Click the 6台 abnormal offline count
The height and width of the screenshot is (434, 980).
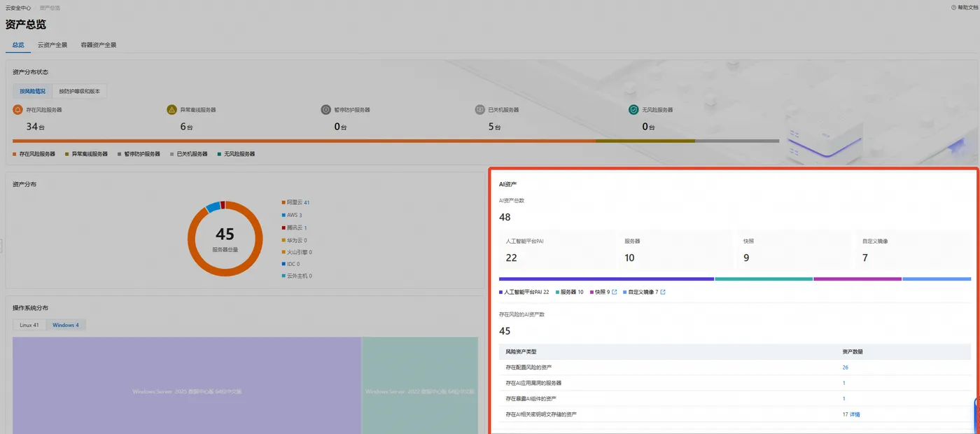click(185, 127)
